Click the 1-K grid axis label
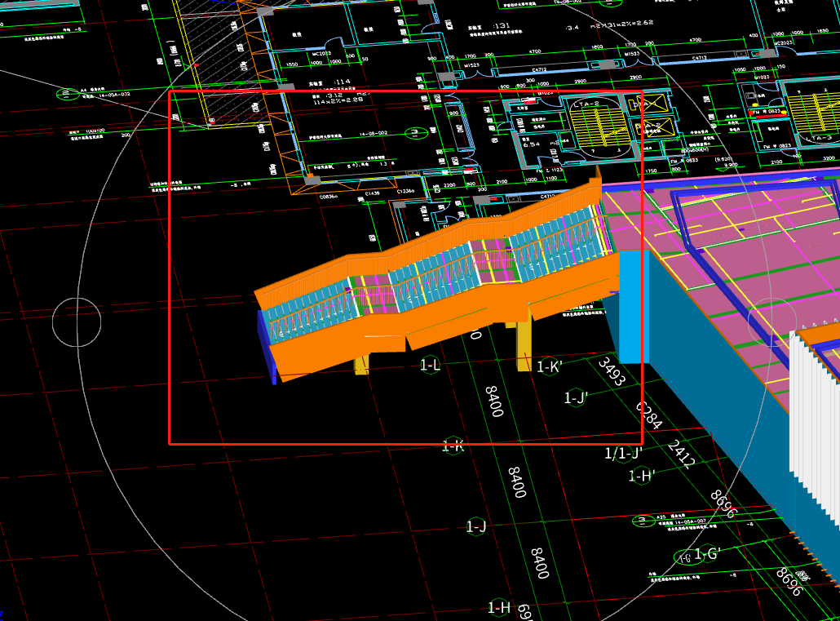This screenshot has height=621, width=840. point(453,446)
